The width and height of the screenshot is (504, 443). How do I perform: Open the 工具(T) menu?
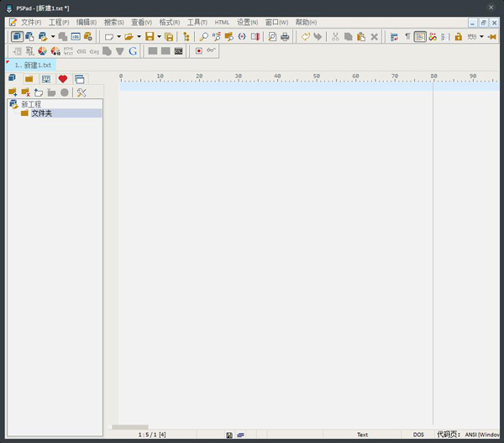[x=197, y=22]
